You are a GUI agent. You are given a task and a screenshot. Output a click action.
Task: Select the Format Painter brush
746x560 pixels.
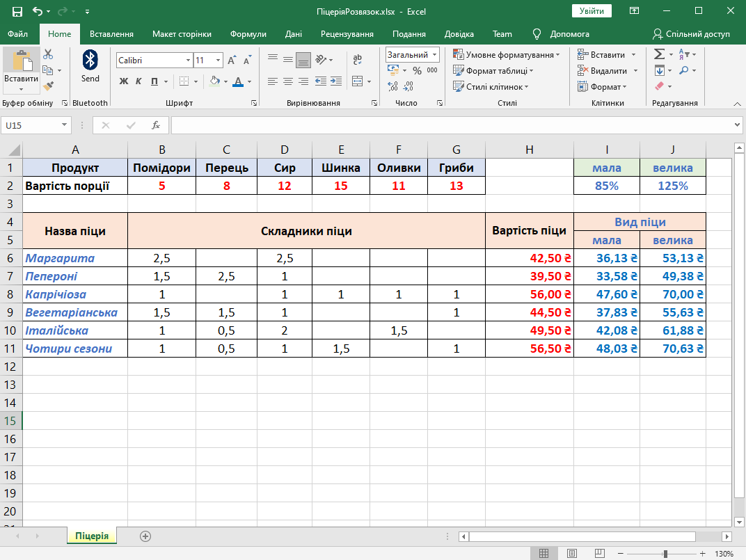click(x=48, y=86)
